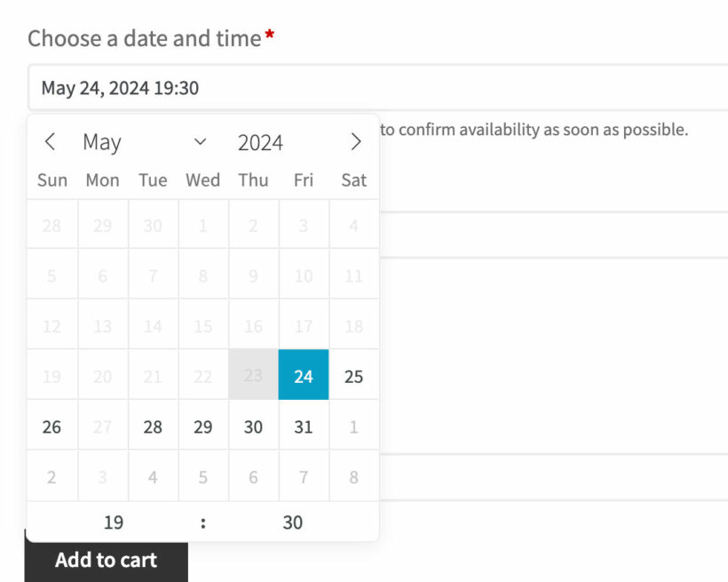Click the minute field showing 30
The height and width of the screenshot is (582, 728).
click(292, 522)
